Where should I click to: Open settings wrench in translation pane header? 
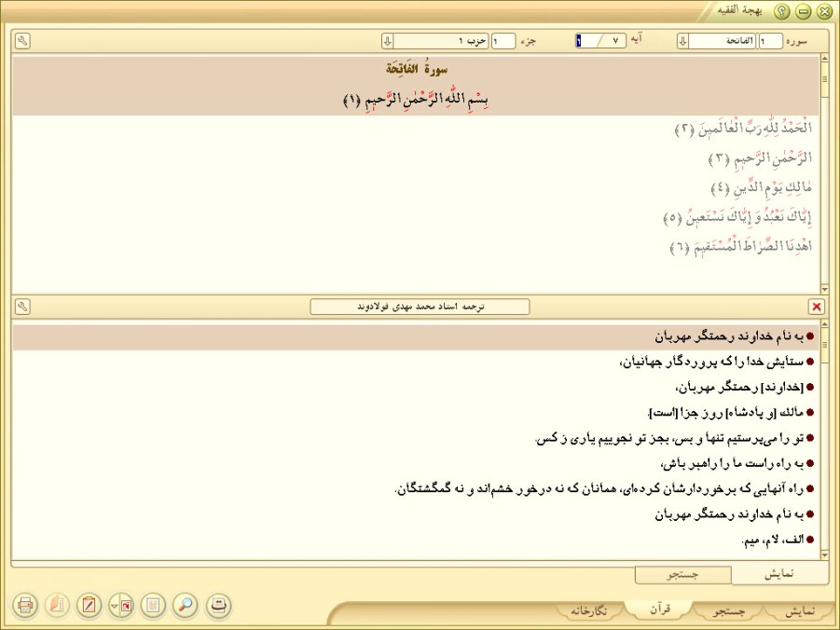(x=22, y=307)
